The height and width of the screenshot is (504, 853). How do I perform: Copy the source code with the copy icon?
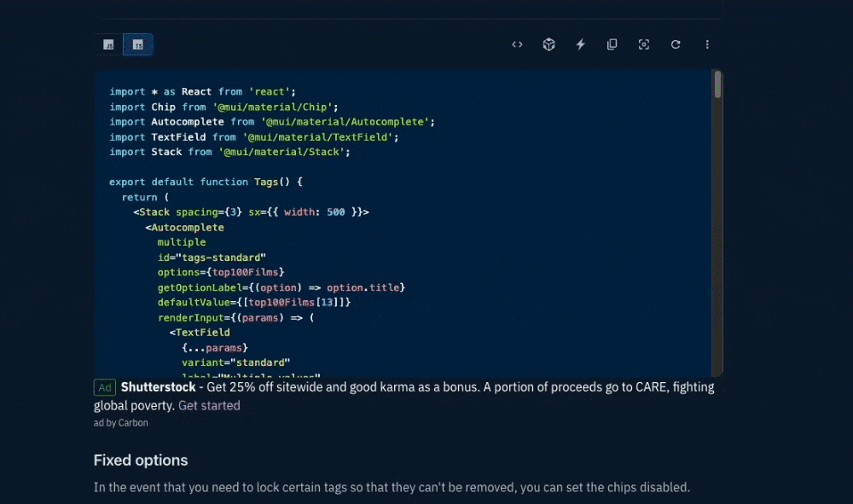(x=612, y=44)
